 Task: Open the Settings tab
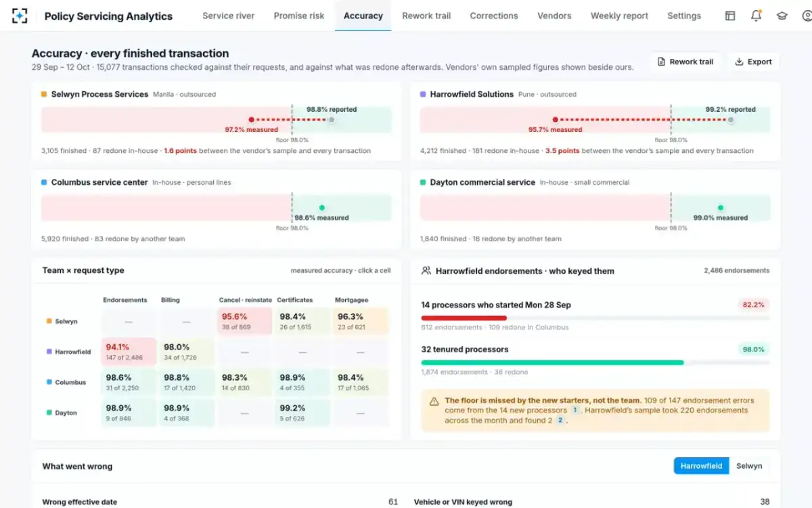coord(684,16)
